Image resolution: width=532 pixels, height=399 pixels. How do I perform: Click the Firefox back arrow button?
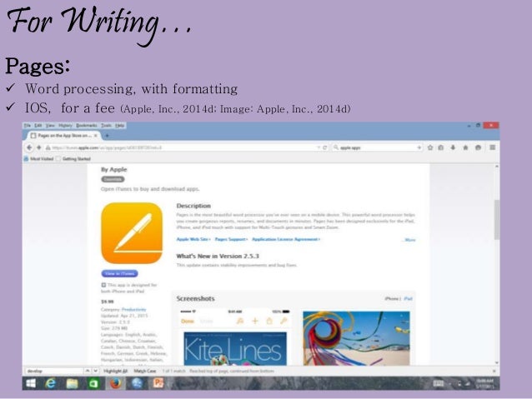point(29,147)
